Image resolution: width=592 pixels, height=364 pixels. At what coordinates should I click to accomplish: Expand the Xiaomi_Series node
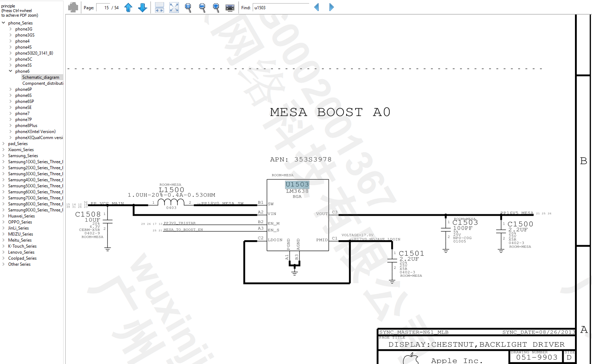tap(4, 150)
